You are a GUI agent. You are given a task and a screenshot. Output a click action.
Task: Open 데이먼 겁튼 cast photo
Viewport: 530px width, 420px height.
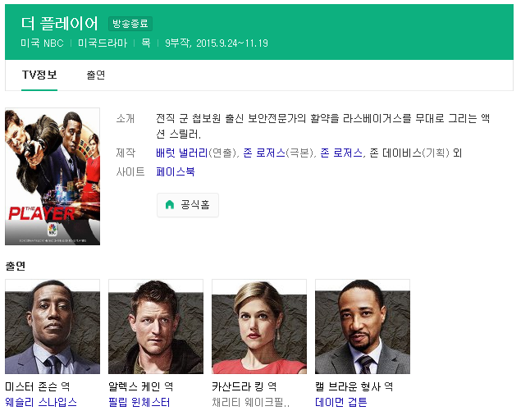(x=363, y=326)
